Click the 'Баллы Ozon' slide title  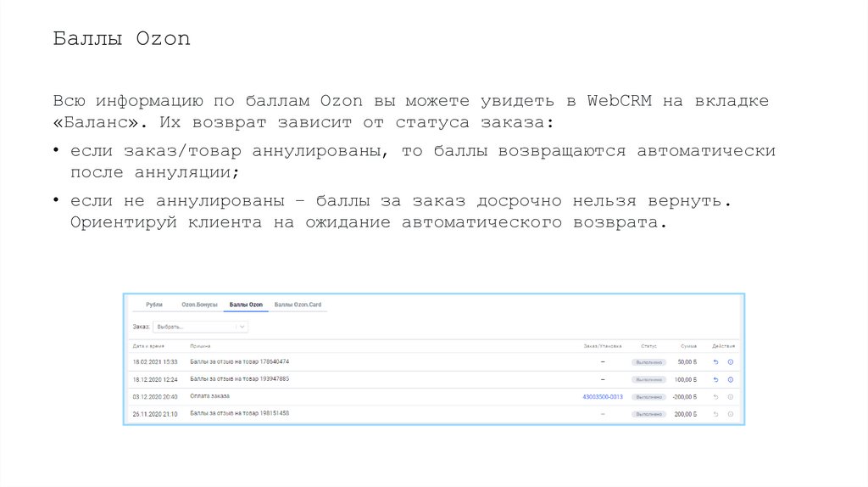tap(122, 39)
